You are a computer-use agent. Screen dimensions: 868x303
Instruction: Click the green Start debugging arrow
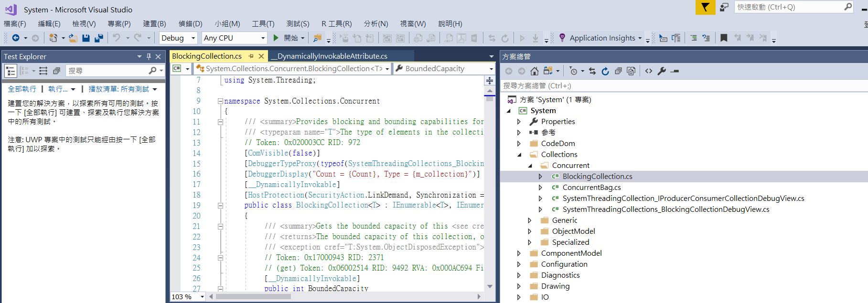[276, 38]
